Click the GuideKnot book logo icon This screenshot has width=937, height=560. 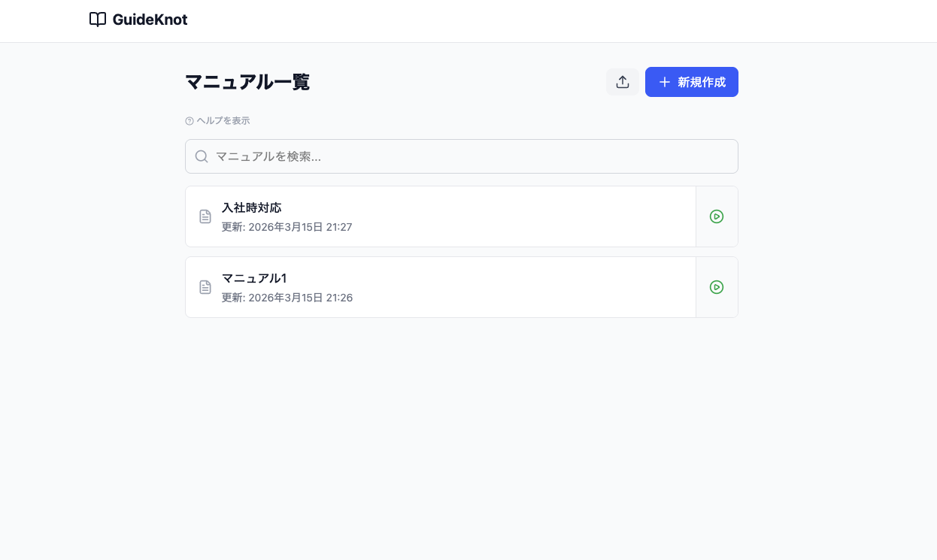[x=98, y=20]
